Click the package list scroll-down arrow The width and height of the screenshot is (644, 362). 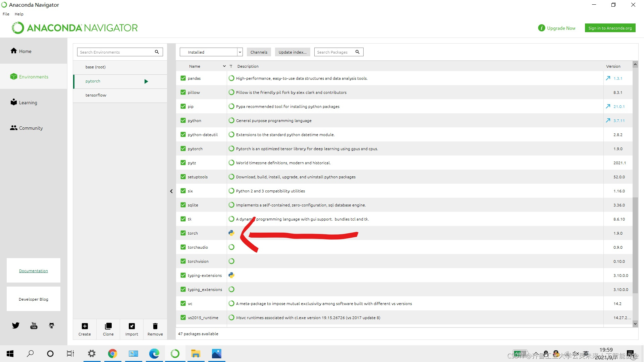pyautogui.click(x=635, y=324)
